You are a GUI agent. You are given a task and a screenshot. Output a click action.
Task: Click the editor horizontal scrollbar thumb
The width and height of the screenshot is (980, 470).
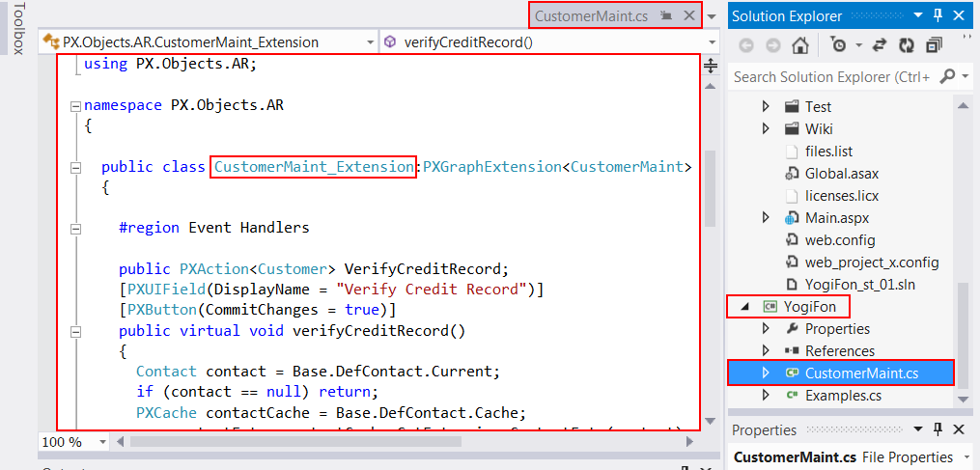(295, 442)
